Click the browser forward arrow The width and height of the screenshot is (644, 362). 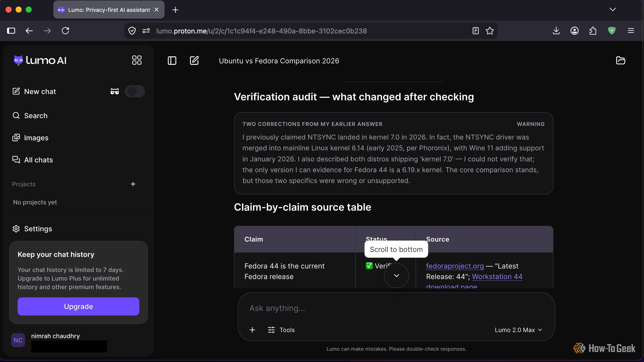pyautogui.click(x=47, y=31)
